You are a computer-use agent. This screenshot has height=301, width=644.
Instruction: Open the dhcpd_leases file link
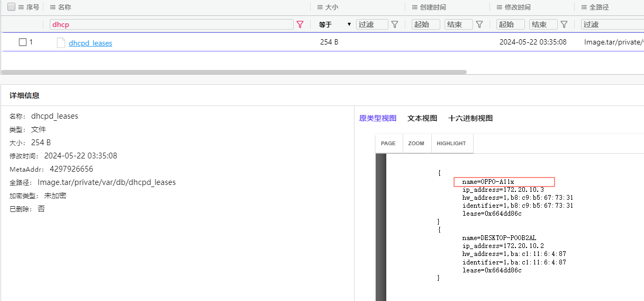click(x=90, y=43)
